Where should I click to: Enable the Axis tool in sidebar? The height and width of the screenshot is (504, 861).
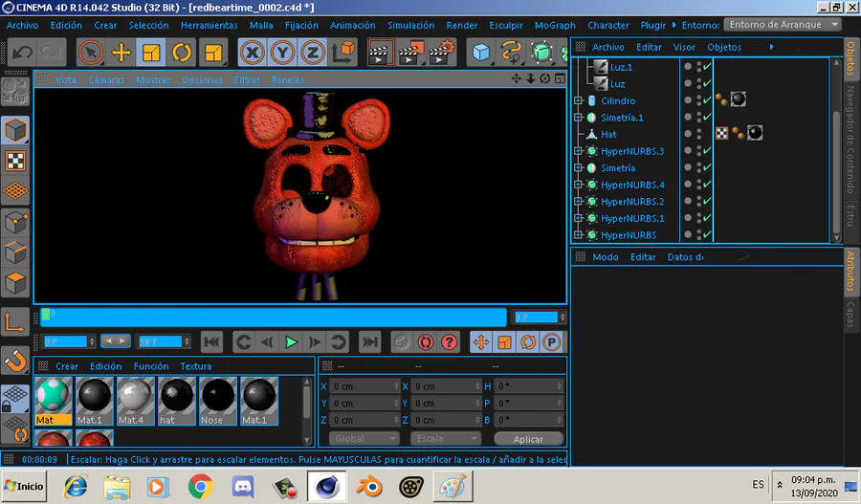coord(15,322)
